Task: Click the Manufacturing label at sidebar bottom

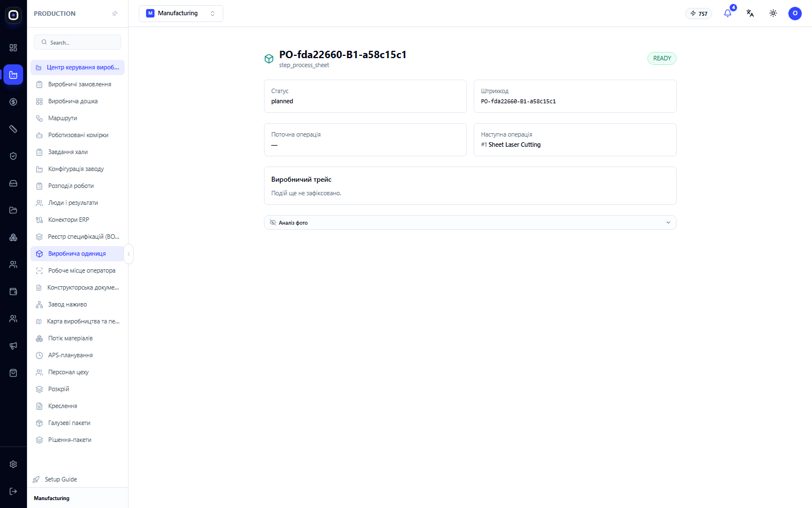Action: (x=51, y=498)
